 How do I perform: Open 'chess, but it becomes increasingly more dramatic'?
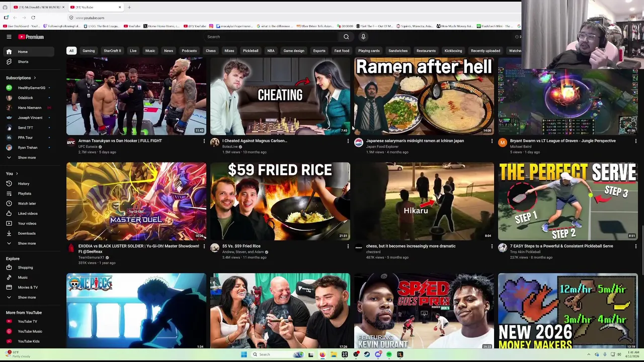411,246
